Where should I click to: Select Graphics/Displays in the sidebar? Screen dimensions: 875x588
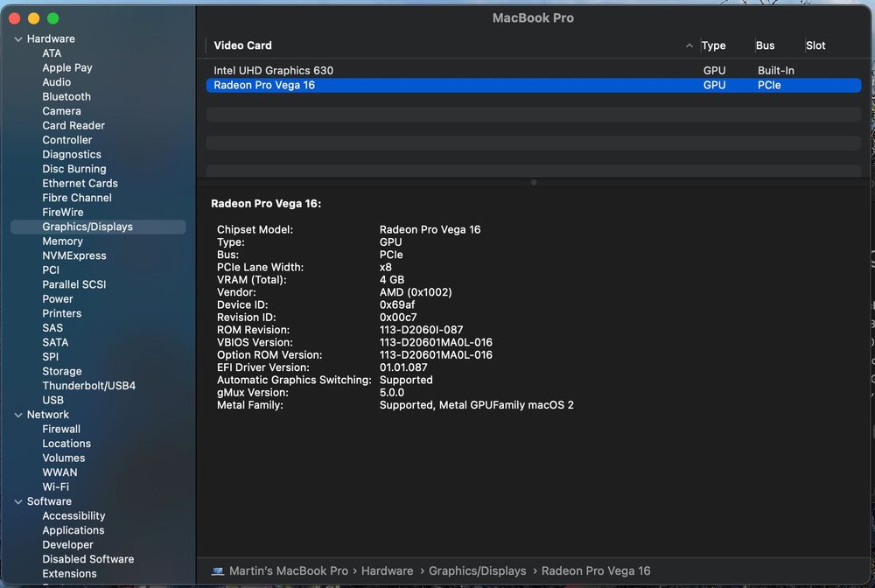pos(98,227)
